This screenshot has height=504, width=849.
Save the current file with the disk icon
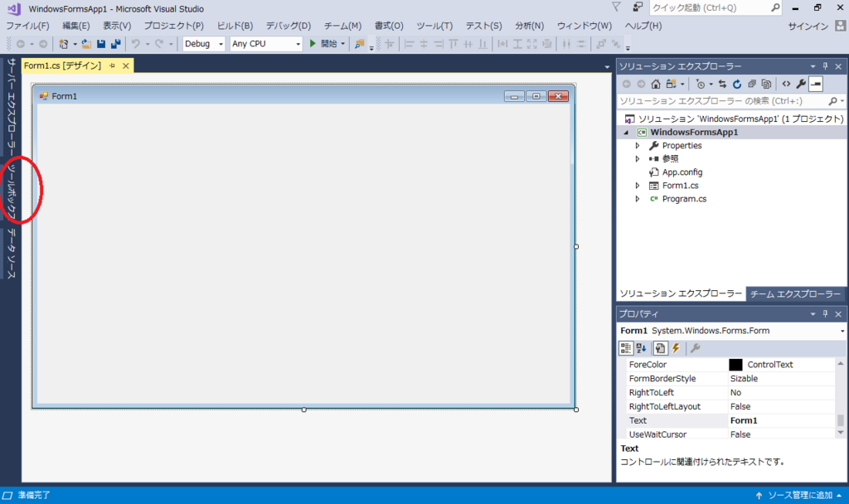[x=100, y=44]
